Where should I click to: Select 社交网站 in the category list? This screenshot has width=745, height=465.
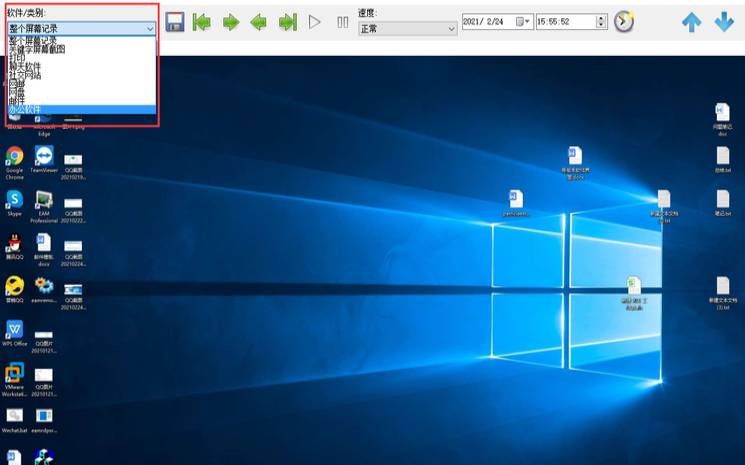point(81,75)
